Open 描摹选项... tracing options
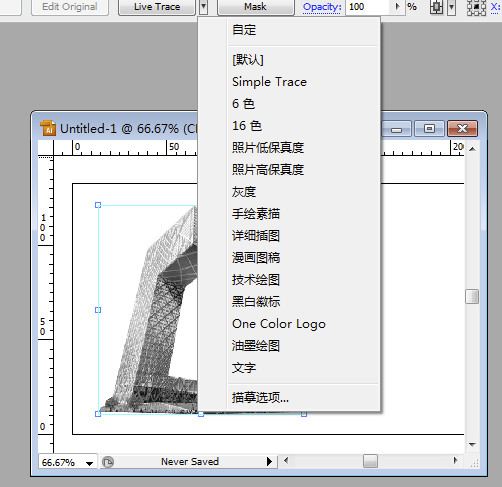 (260, 397)
